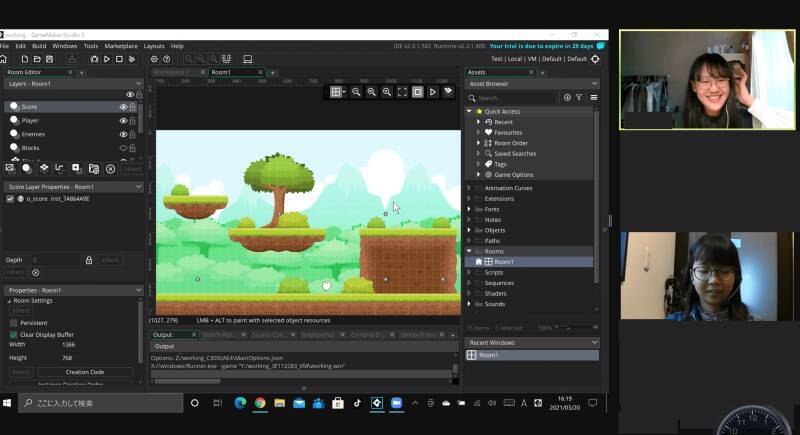Open the Layouts menu
The width and height of the screenshot is (800, 435).
click(x=154, y=46)
